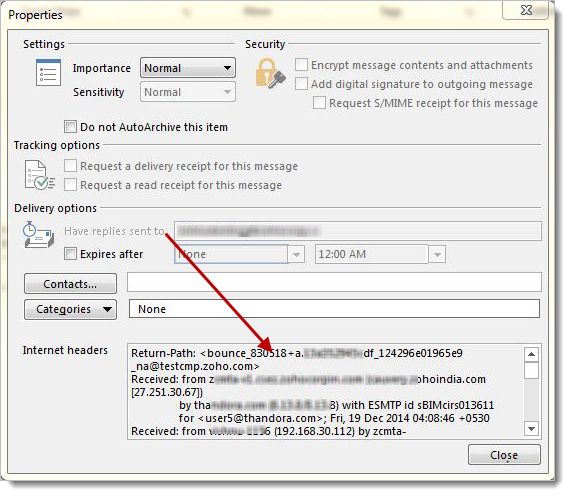This screenshot has height=496, width=570.
Task: Check the Expires after checkbox
Action: tap(70, 253)
